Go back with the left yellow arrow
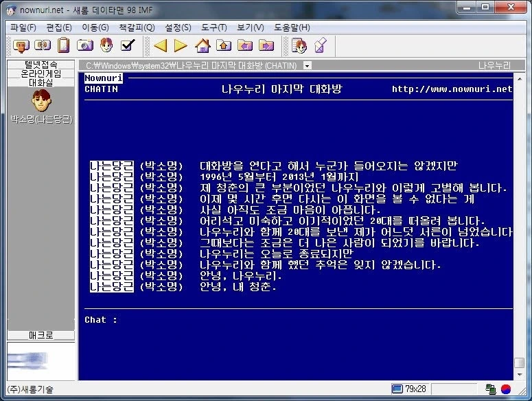Viewport: 532px width, 401px height. point(160,45)
